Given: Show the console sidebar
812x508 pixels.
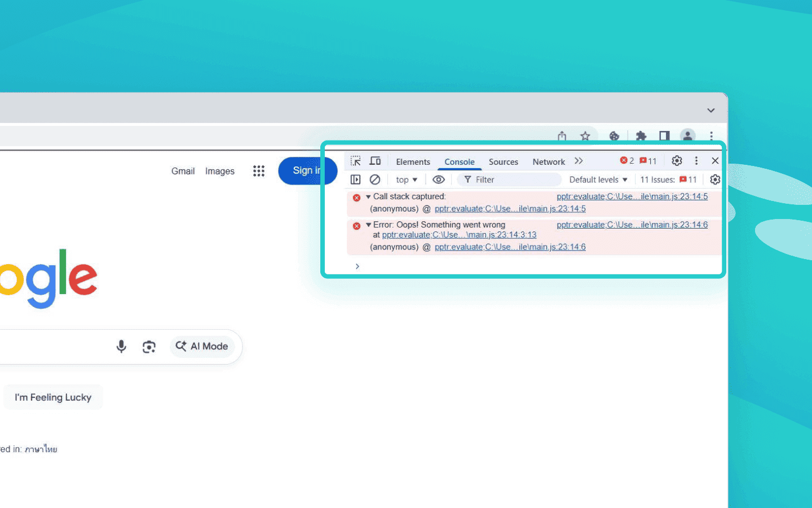Looking at the screenshot, I should tap(355, 179).
